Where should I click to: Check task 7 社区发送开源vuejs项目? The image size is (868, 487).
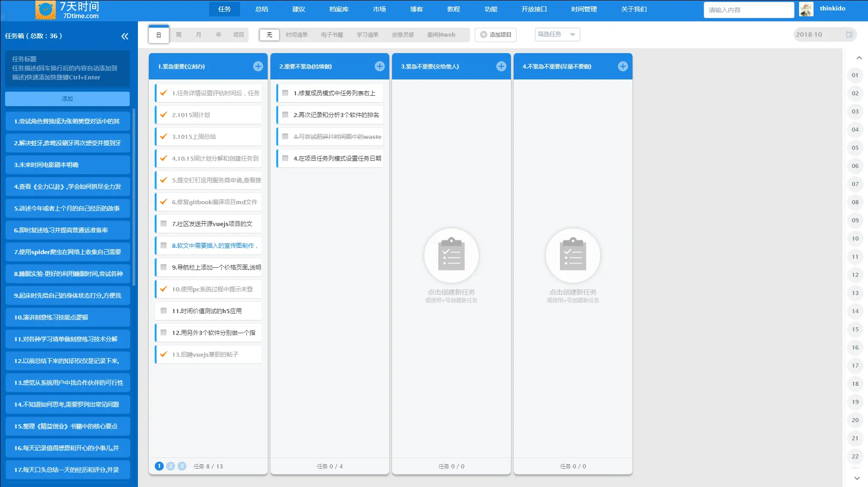point(164,223)
